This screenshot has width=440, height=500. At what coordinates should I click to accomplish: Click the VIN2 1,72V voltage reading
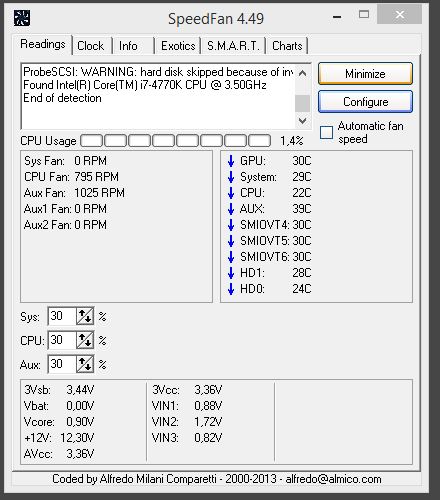[x=187, y=422]
